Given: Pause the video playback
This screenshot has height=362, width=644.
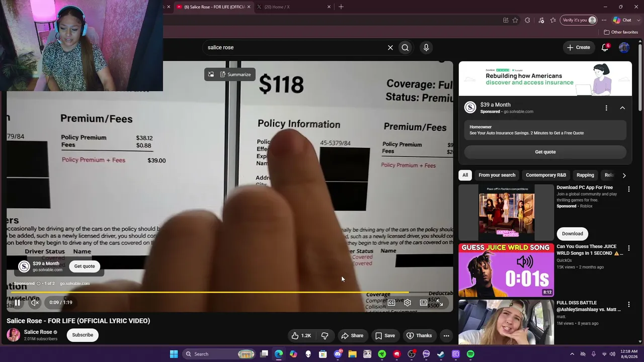Looking at the screenshot, I should pyautogui.click(x=17, y=303).
